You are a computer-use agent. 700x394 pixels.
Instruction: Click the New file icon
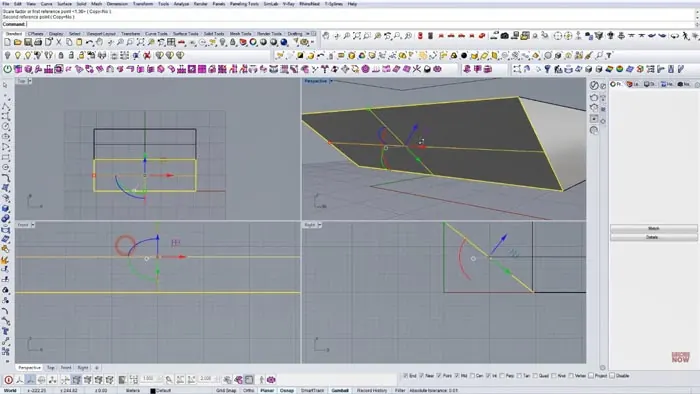(x=7, y=42)
